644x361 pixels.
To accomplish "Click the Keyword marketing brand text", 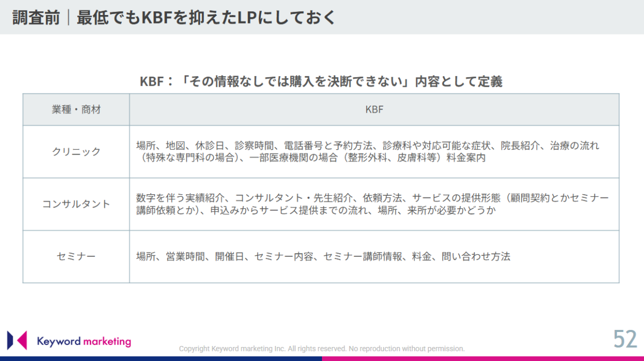I will (x=84, y=341).
